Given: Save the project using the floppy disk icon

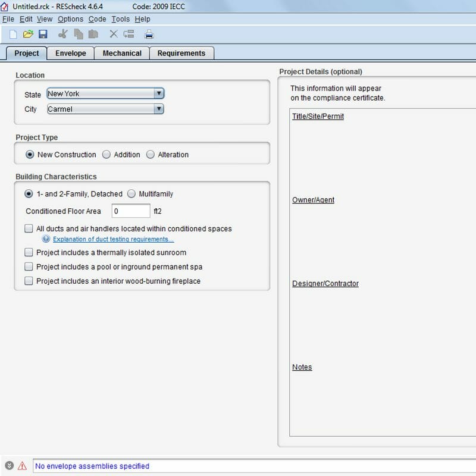Looking at the screenshot, I should coord(43,34).
